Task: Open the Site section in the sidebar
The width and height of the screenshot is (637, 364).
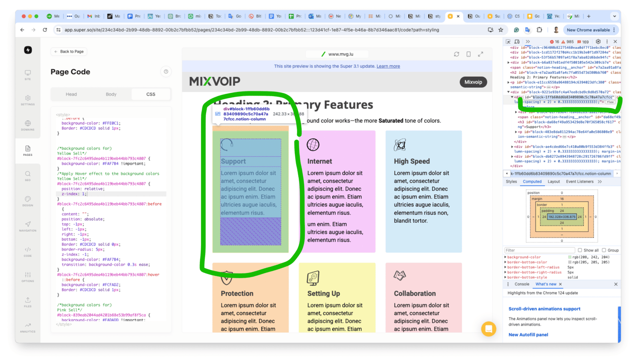Action: click(28, 75)
